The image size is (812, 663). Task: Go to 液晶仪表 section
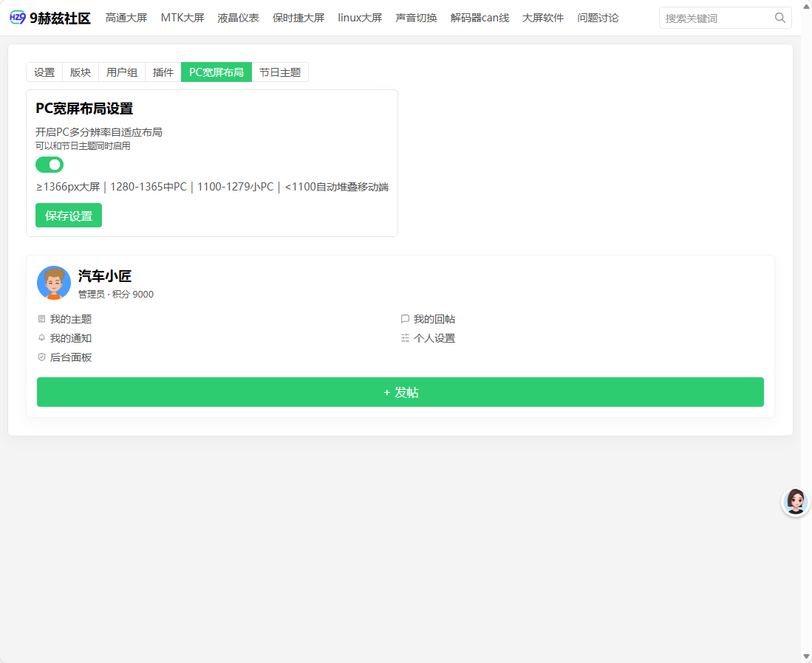(238, 18)
